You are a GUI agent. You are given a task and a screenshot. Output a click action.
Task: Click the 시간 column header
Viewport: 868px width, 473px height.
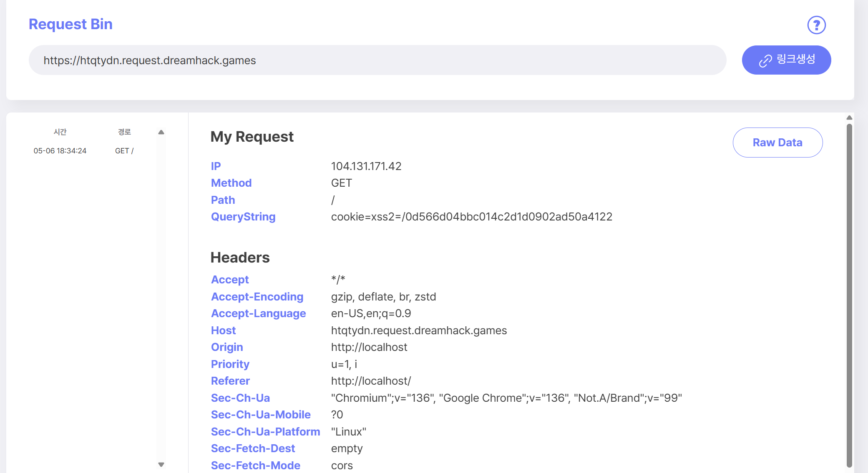pos(60,132)
